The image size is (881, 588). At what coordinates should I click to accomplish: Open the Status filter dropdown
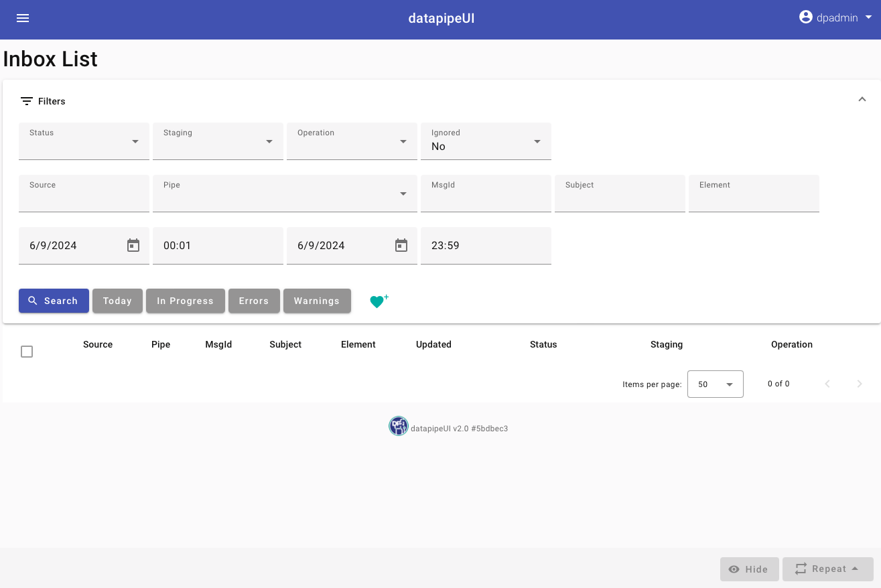(84, 141)
